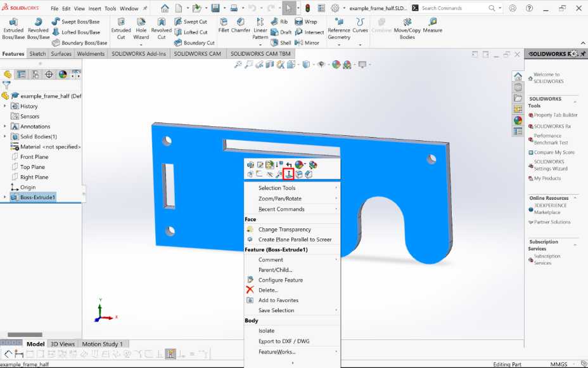This screenshot has height=368, width=588.
Task: Select the Revolved Cut tool
Action: (x=160, y=28)
